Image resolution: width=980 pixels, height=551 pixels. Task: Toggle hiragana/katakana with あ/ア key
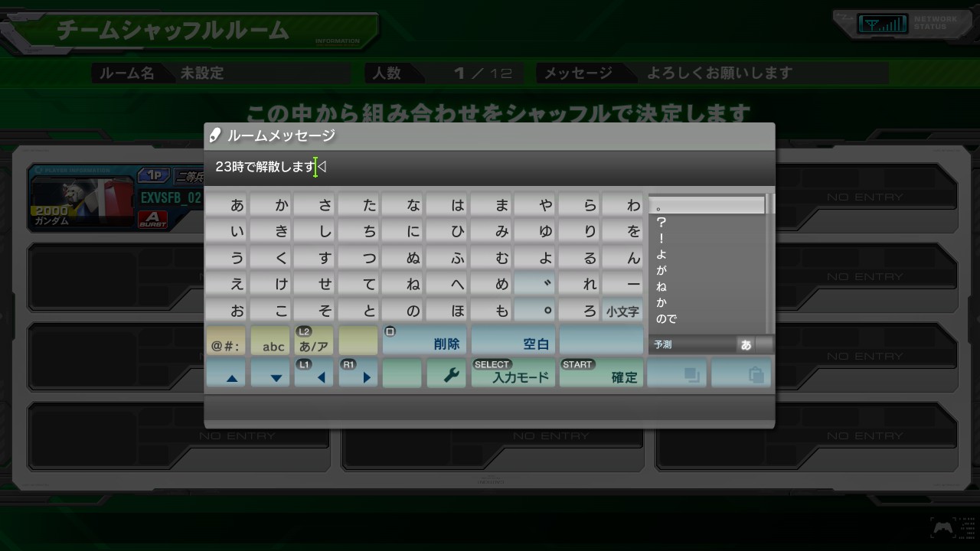coord(314,341)
